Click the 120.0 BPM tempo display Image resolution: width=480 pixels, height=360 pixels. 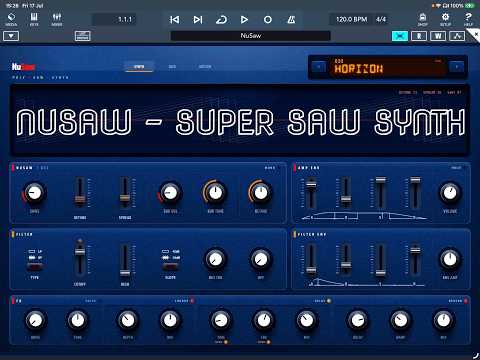pyautogui.click(x=352, y=19)
